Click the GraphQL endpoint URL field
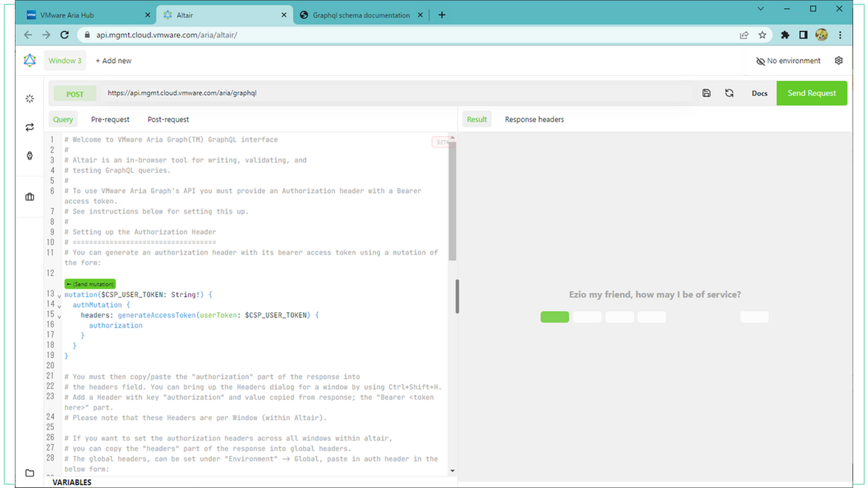 [398, 93]
